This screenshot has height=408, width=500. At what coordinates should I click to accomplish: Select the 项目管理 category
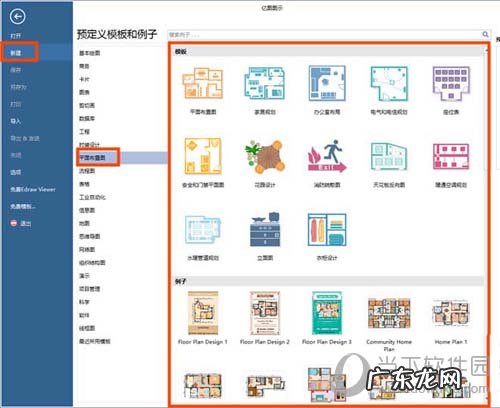[x=90, y=289]
